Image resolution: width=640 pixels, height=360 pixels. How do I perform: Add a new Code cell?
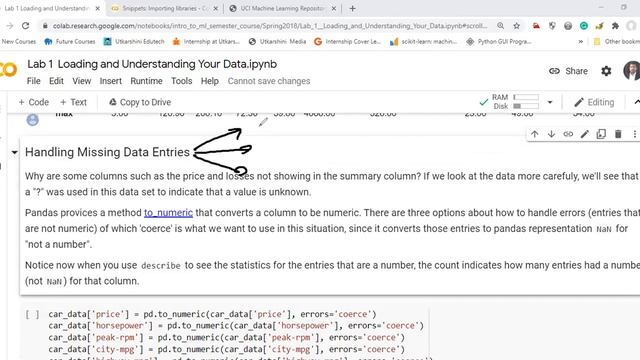click(33, 102)
